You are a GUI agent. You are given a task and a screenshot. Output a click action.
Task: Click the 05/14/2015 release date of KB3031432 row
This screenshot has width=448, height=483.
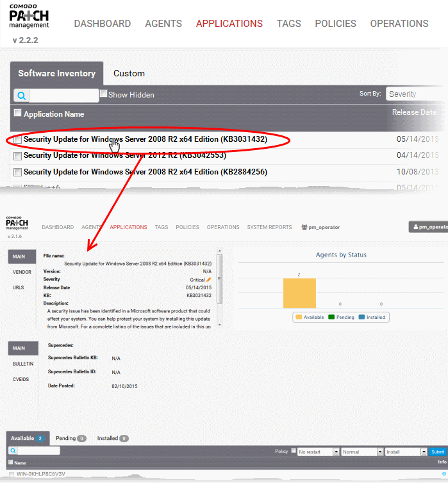tap(417, 139)
